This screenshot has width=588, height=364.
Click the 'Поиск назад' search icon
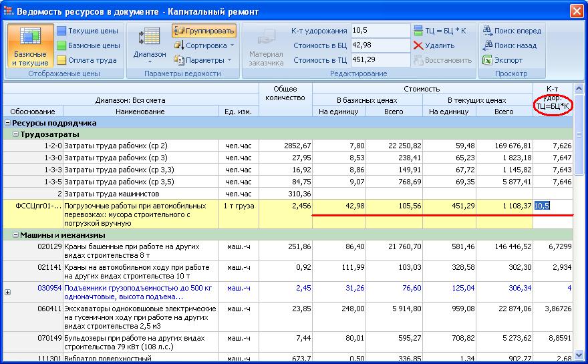pos(486,45)
